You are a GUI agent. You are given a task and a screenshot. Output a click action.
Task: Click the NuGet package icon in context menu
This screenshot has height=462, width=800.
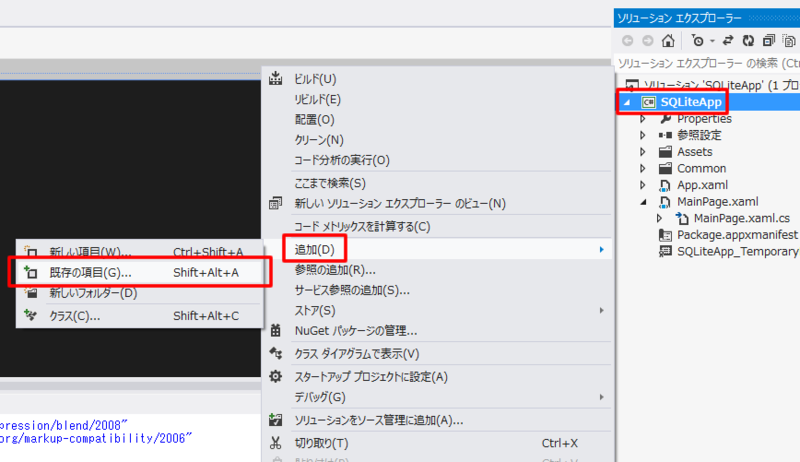point(276,330)
